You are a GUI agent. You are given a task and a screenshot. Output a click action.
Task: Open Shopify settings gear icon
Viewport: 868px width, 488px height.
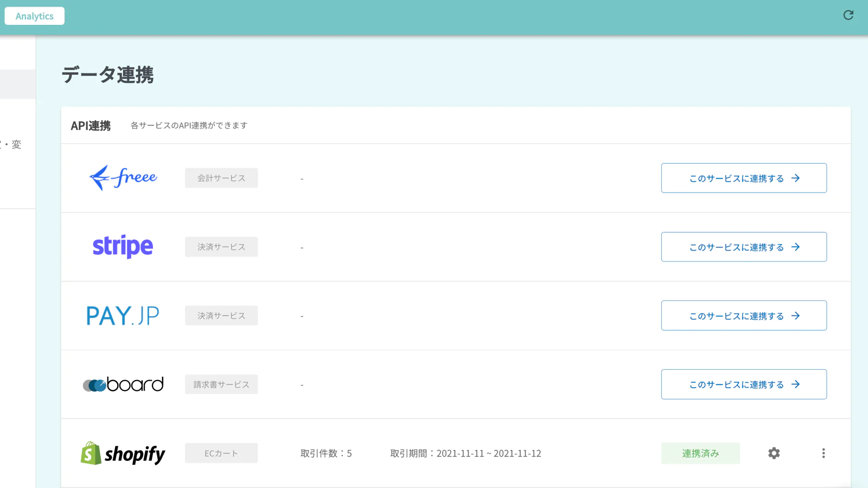(774, 453)
